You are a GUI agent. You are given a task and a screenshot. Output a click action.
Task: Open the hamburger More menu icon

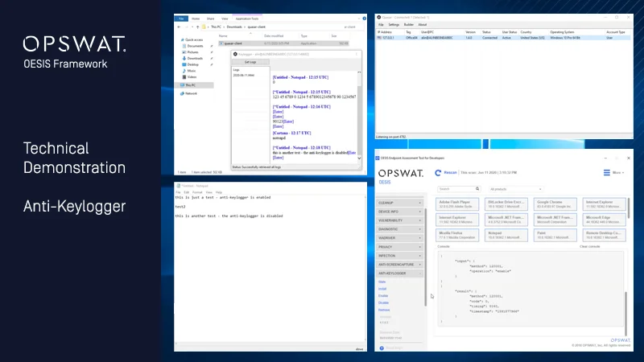pyautogui.click(x=606, y=172)
